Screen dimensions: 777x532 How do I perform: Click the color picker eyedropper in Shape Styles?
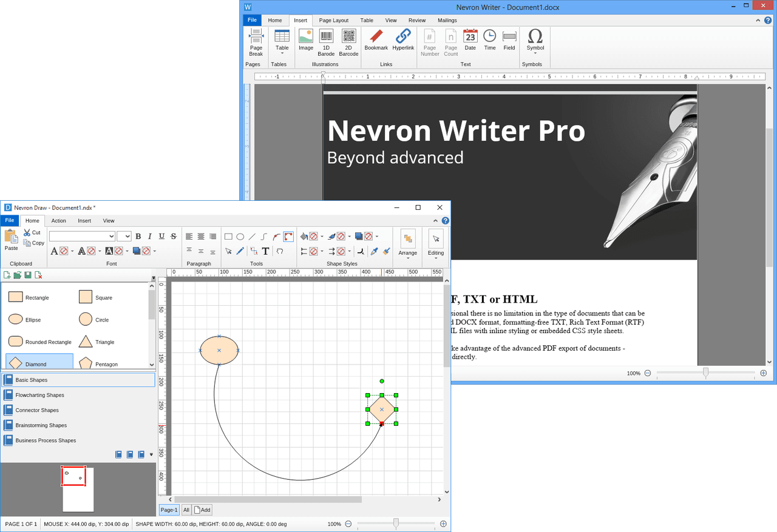tap(375, 251)
